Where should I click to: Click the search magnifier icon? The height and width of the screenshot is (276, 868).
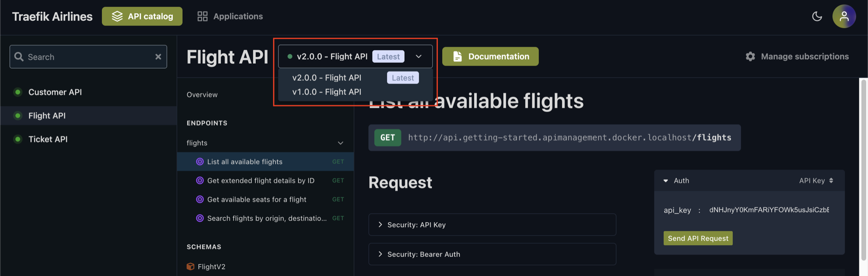tap(19, 56)
